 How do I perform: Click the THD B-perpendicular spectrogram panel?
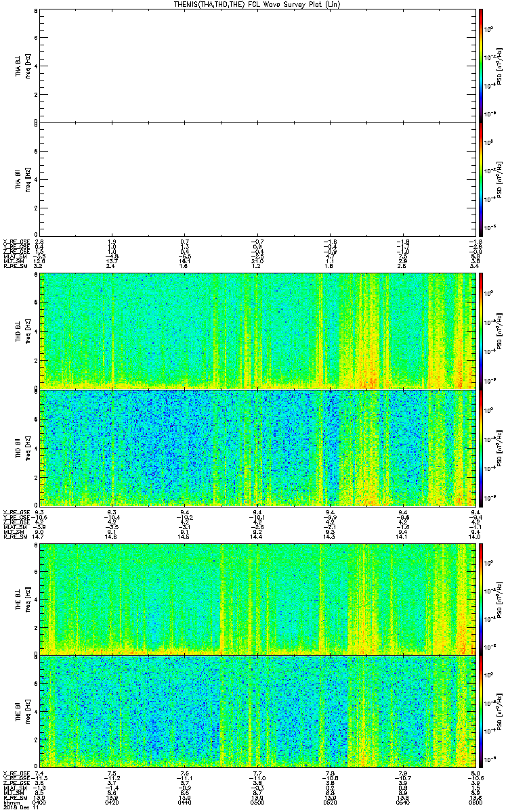tap(257, 331)
